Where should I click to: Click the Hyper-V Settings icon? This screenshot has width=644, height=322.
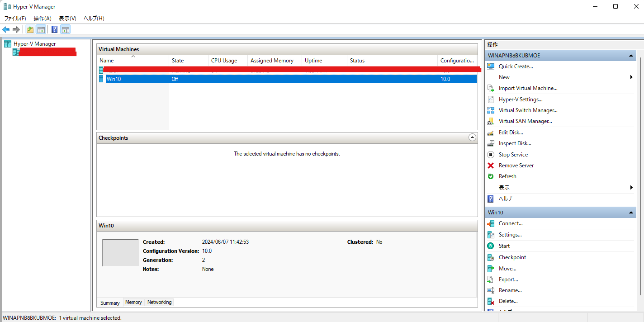(491, 99)
